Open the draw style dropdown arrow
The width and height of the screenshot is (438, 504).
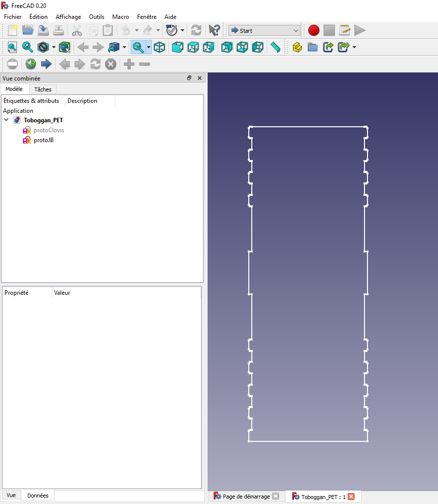point(54,47)
